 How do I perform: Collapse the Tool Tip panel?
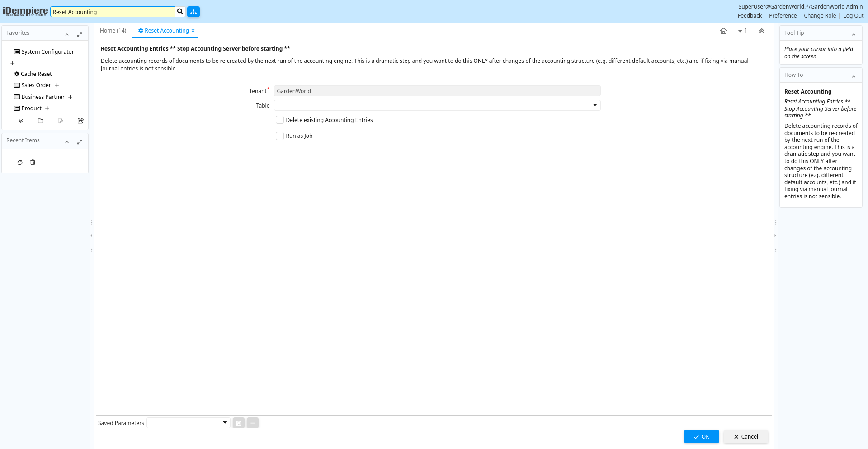tap(854, 34)
